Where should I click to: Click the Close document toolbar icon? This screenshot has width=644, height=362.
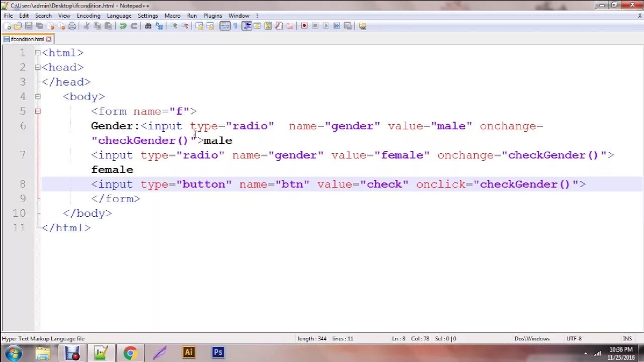coord(50,26)
